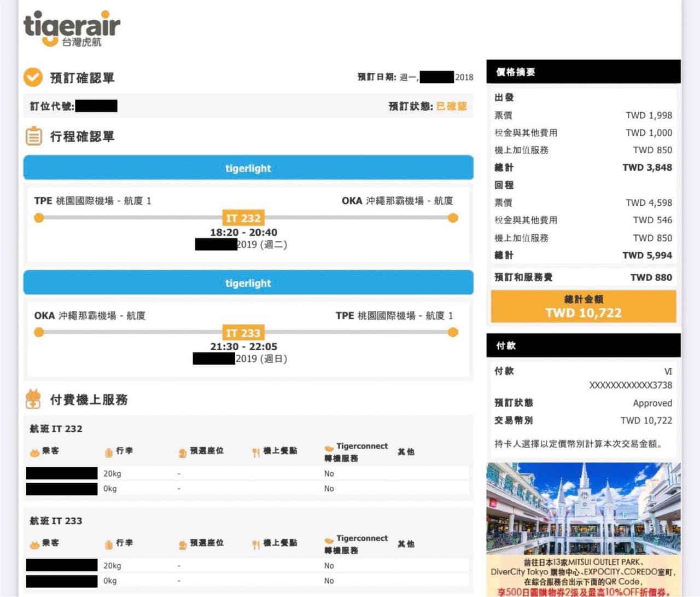This screenshot has width=700, height=597.
Task: Click the IT 233 seat selection icon
Action: click(183, 545)
